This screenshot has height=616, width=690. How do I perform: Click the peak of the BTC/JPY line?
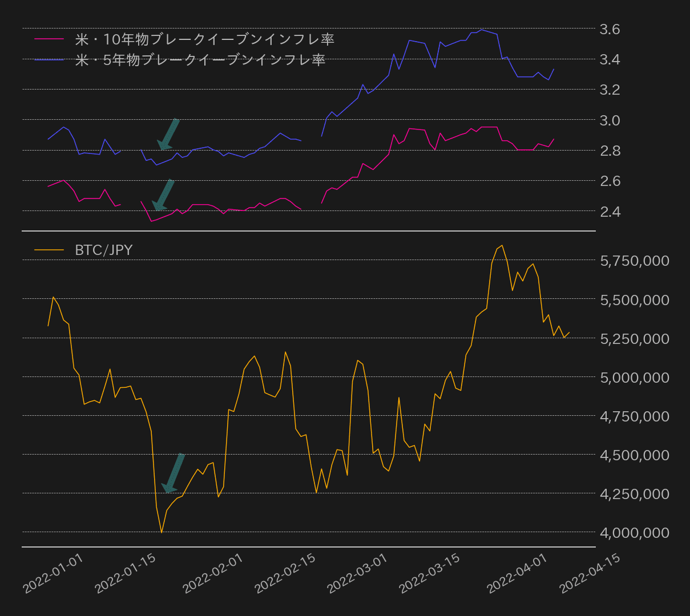point(501,245)
